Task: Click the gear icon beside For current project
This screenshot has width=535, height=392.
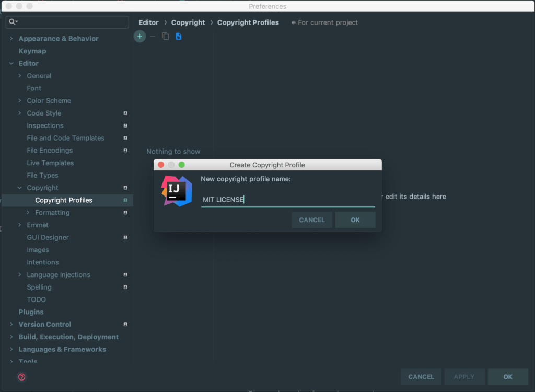Action: click(295, 22)
